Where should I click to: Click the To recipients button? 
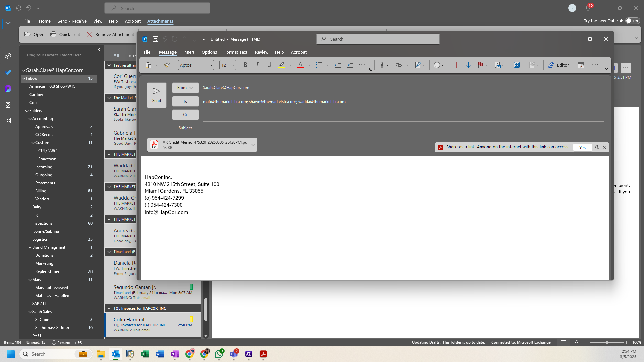[x=185, y=101]
